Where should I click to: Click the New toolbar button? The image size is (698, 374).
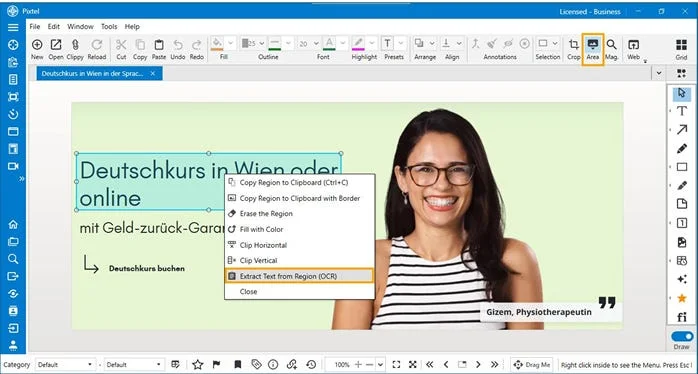pos(37,49)
